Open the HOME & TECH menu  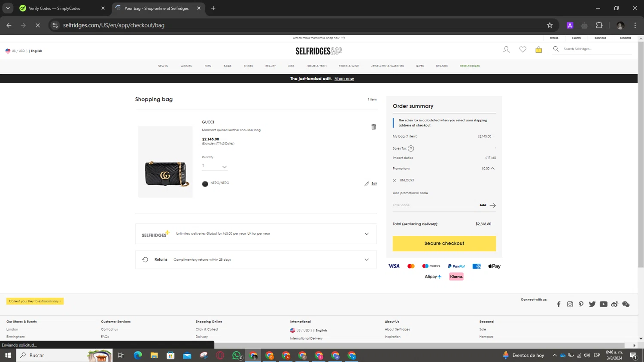(316, 66)
